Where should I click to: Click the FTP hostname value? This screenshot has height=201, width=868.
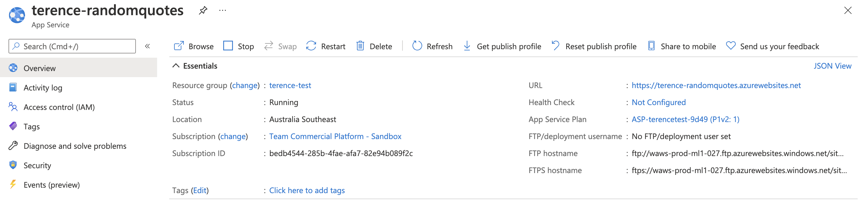(738, 153)
